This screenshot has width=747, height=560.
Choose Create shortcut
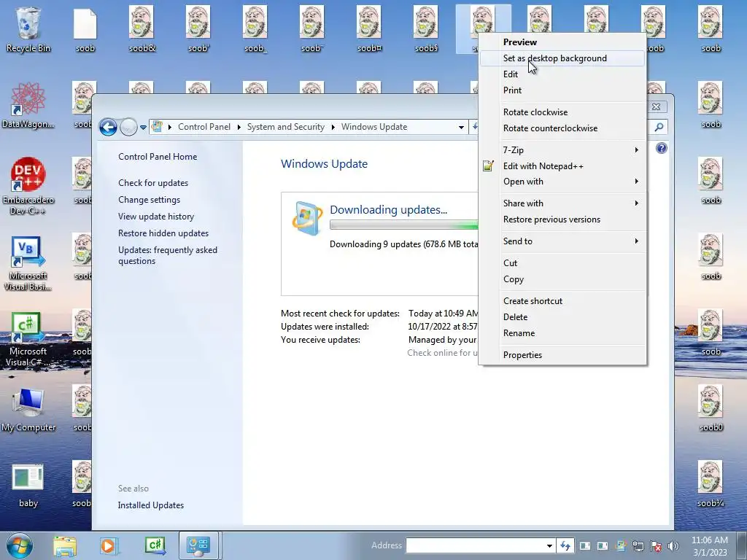(562, 301)
